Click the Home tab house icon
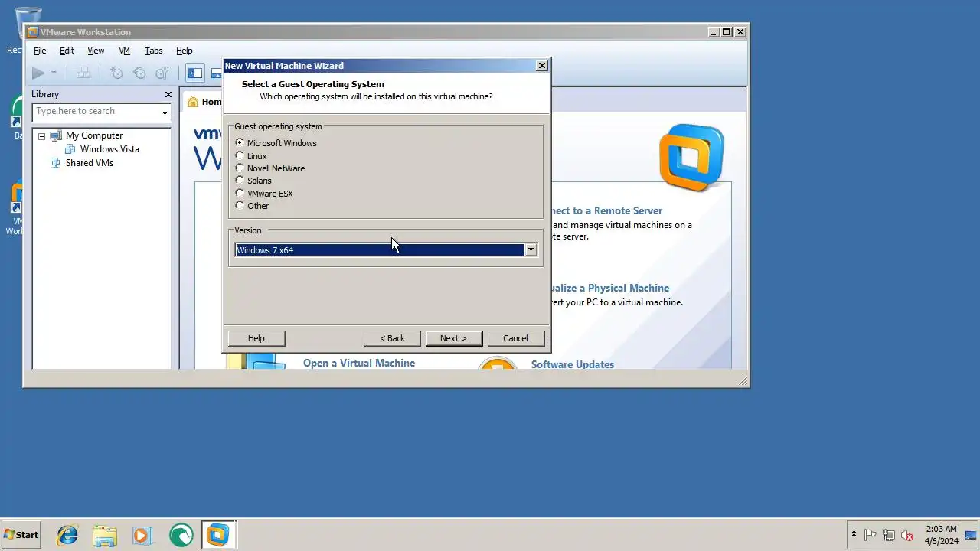 click(193, 102)
